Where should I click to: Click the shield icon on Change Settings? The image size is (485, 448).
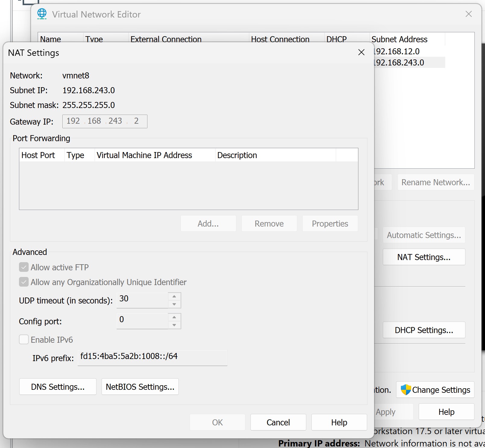point(406,390)
